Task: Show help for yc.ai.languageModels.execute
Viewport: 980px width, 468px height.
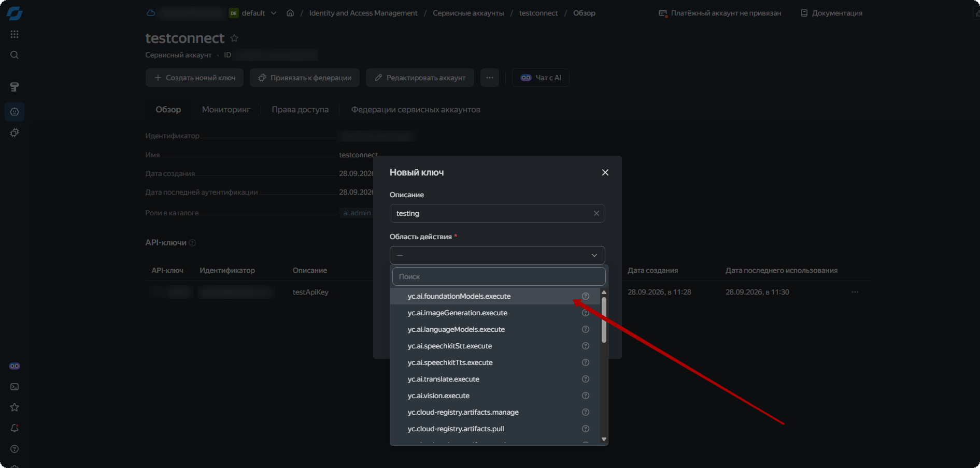Action: 586,329
